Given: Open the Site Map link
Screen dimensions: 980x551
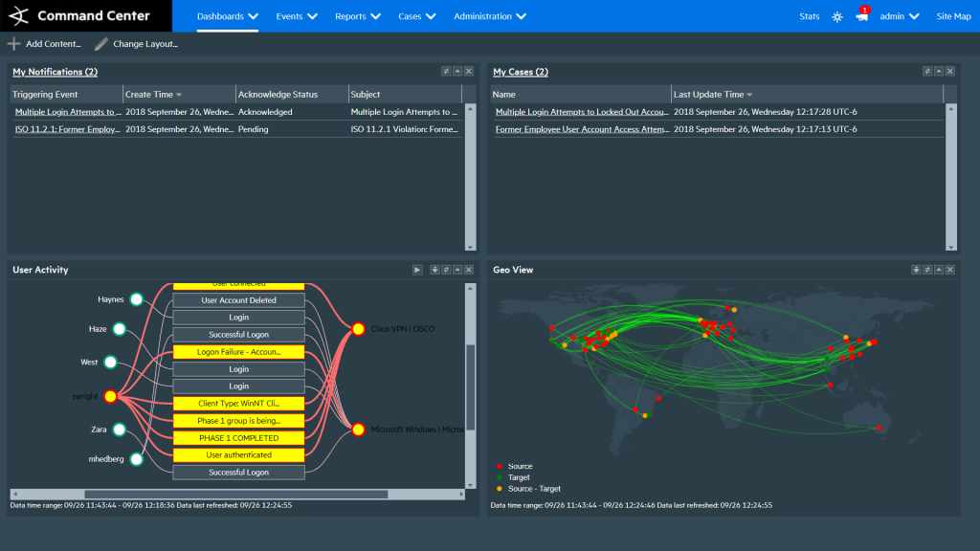Looking at the screenshot, I should [x=953, y=16].
